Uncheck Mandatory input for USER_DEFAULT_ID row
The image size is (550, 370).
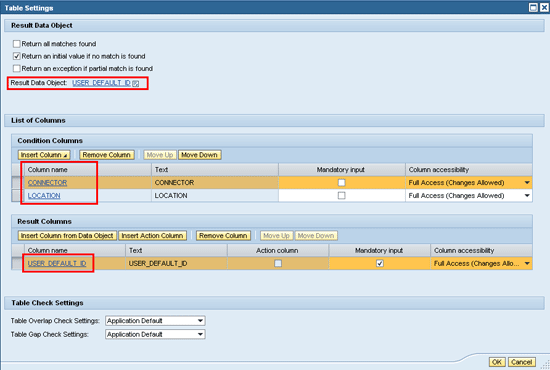(380, 263)
